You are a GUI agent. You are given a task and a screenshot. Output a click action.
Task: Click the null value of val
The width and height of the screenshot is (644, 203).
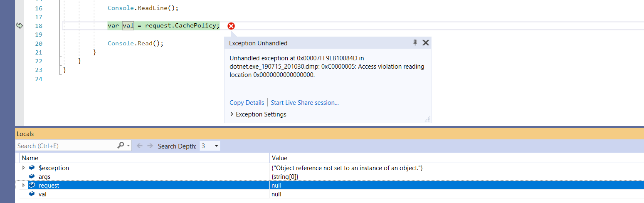pos(276,194)
